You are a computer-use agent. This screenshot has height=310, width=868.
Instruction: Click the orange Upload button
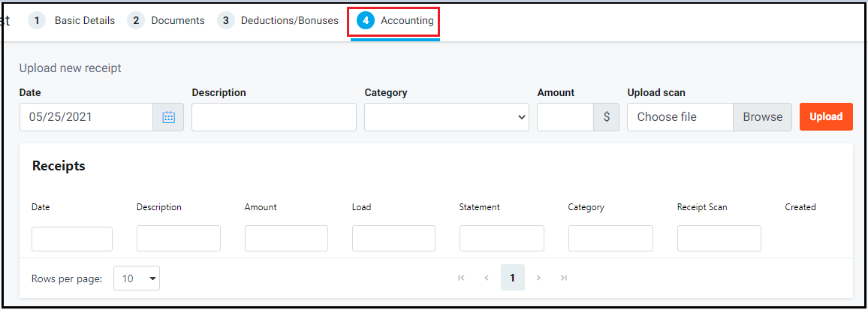coord(826,117)
